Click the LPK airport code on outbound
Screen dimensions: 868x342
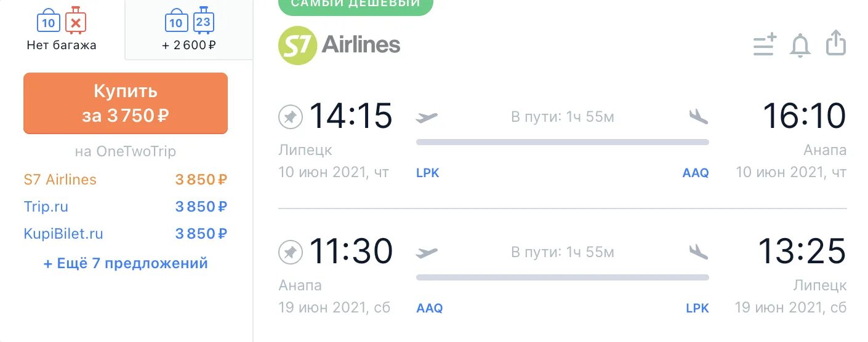(x=428, y=173)
